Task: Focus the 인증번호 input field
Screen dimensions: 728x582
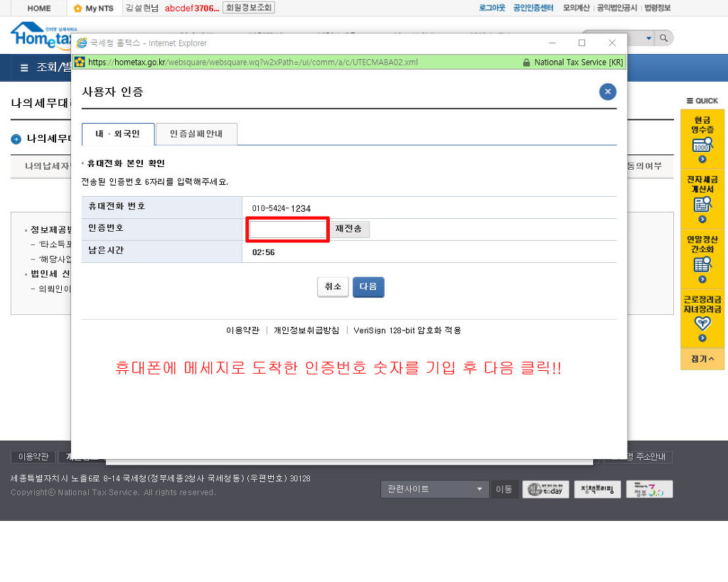Action: click(x=288, y=230)
